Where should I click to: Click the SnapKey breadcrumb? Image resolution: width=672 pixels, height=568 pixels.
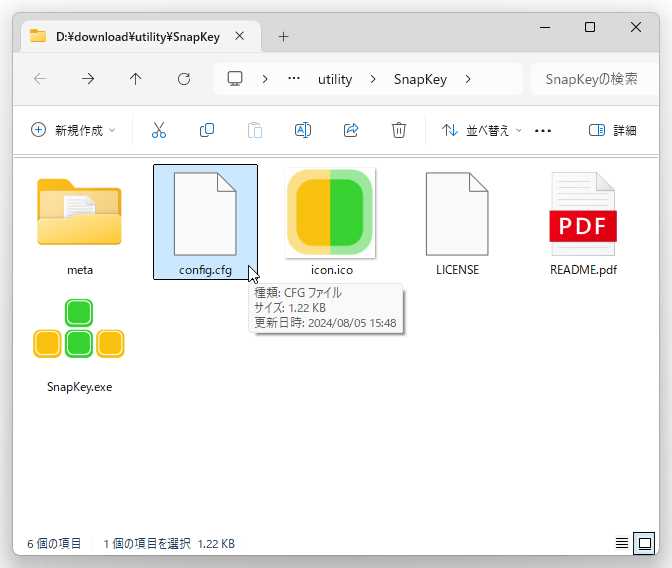pyautogui.click(x=420, y=79)
